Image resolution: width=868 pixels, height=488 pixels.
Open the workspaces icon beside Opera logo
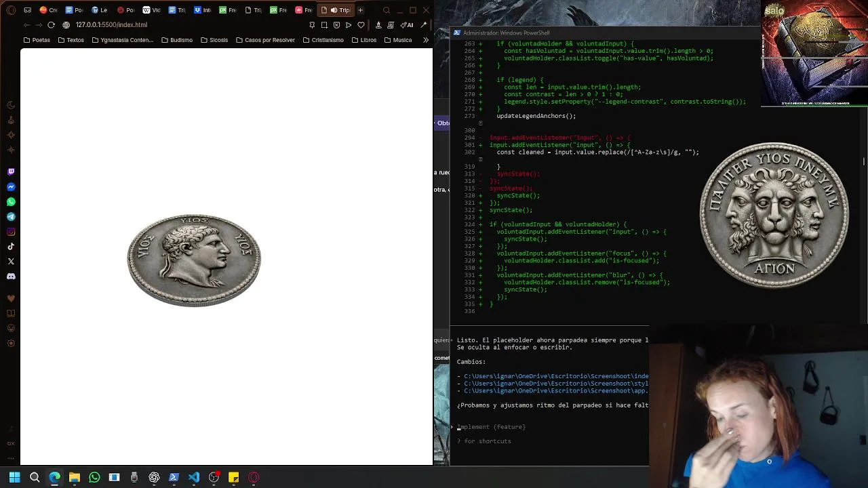coord(28,10)
